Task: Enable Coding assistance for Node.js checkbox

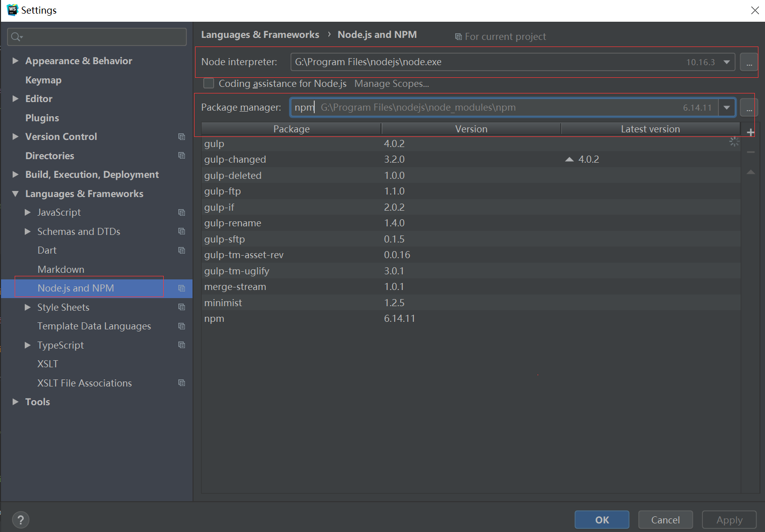Action: [209, 83]
